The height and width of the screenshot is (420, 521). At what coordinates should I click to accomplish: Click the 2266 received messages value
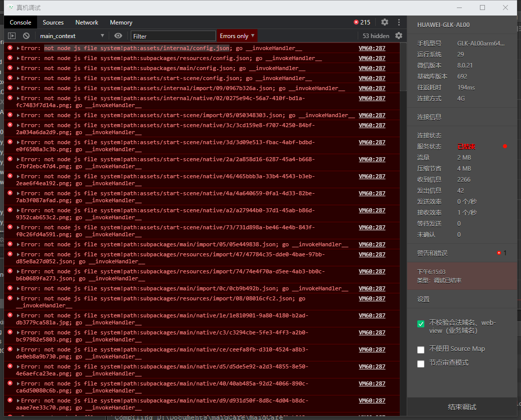(x=464, y=180)
